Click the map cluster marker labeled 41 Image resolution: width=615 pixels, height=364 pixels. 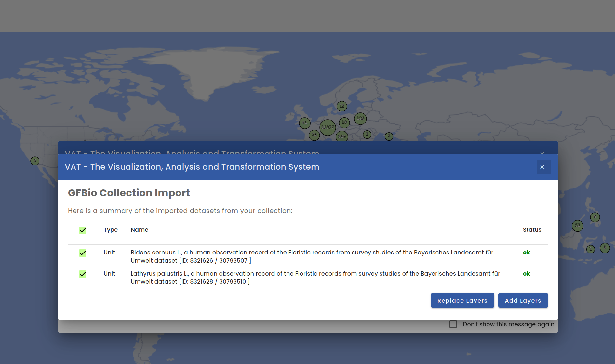tap(305, 123)
